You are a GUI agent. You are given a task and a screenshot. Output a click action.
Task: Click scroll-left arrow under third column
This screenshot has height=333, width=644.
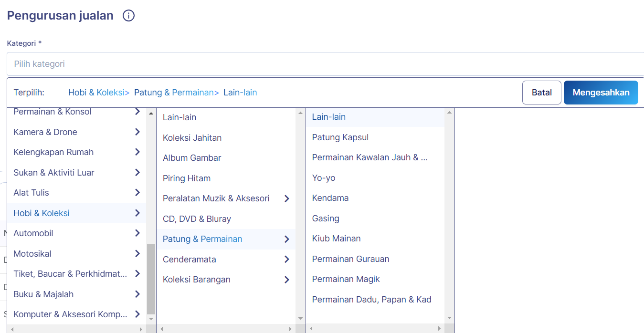(311, 329)
